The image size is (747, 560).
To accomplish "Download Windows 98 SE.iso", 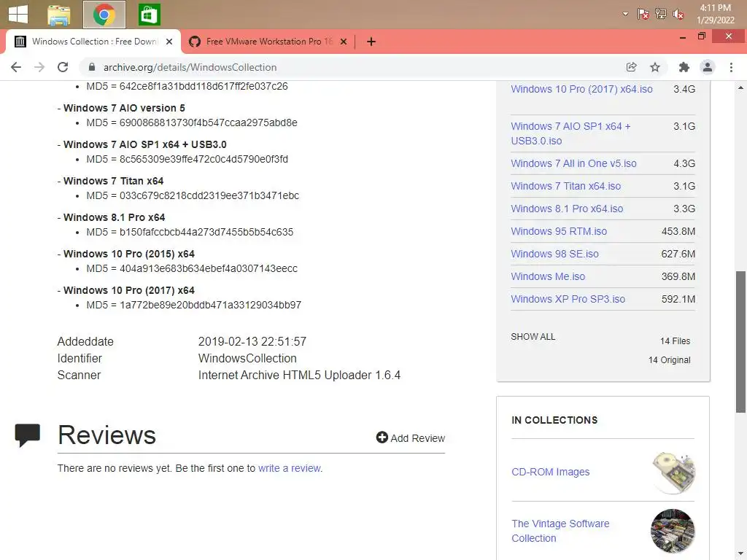I will (x=554, y=254).
